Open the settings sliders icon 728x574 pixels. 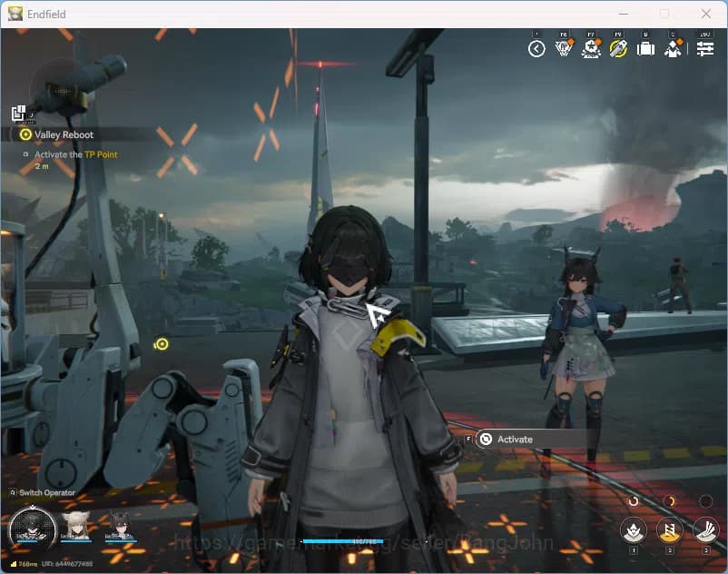pos(705,49)
